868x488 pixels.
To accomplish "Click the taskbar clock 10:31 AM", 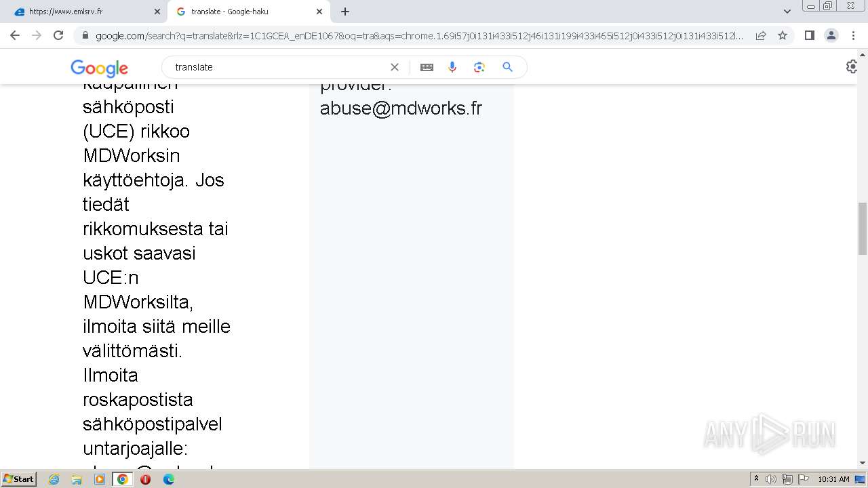I will [x=833, y=479].
